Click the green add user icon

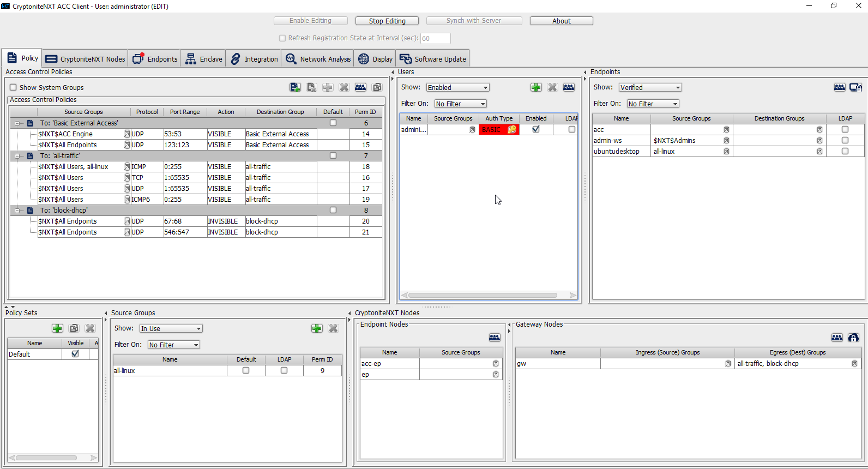tap(536, 87)
